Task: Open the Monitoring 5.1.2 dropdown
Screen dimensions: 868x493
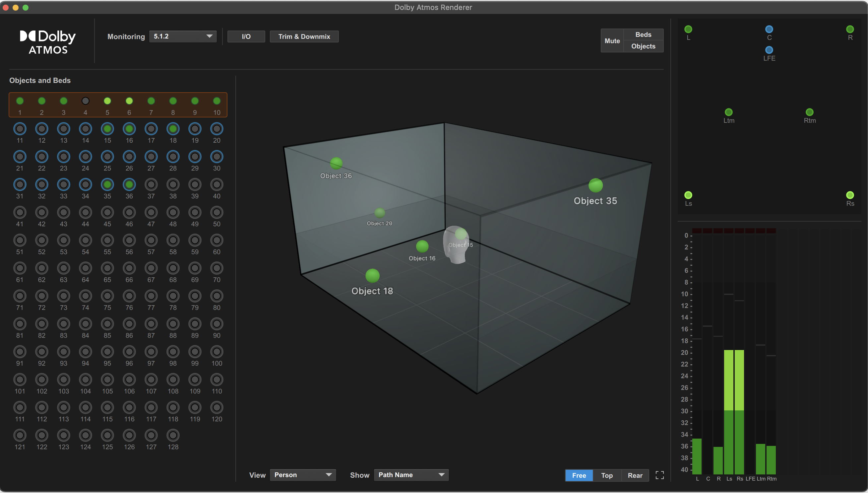Action: click(183, 36)
